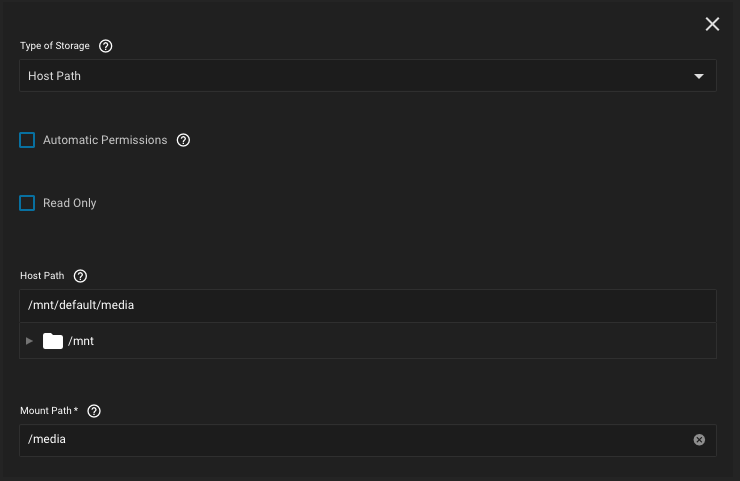Click the Type of Storage field label
740x481 pixels.
click(56, 46)
